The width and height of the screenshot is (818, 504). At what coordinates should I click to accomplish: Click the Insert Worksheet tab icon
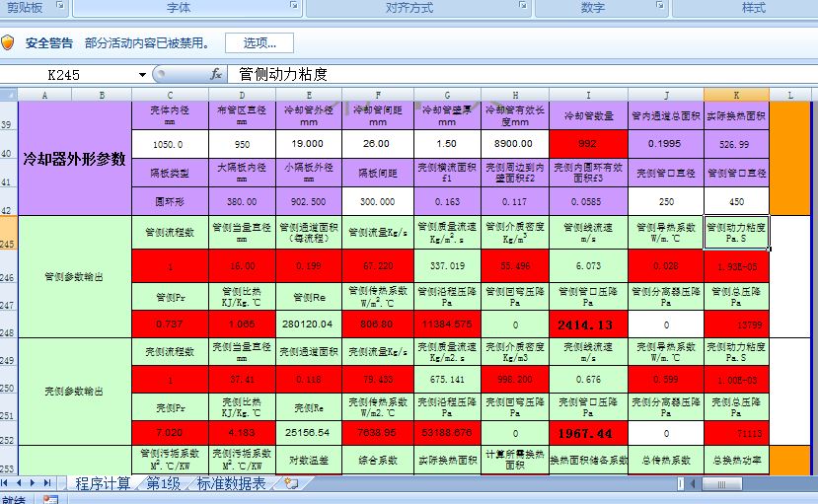[x=291, y=483]
